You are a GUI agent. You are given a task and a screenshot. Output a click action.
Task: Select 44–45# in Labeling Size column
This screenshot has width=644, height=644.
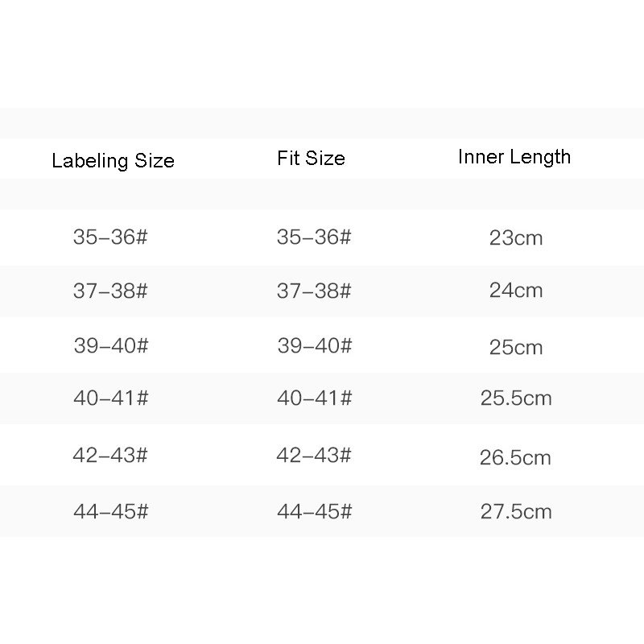coord(110,511)
